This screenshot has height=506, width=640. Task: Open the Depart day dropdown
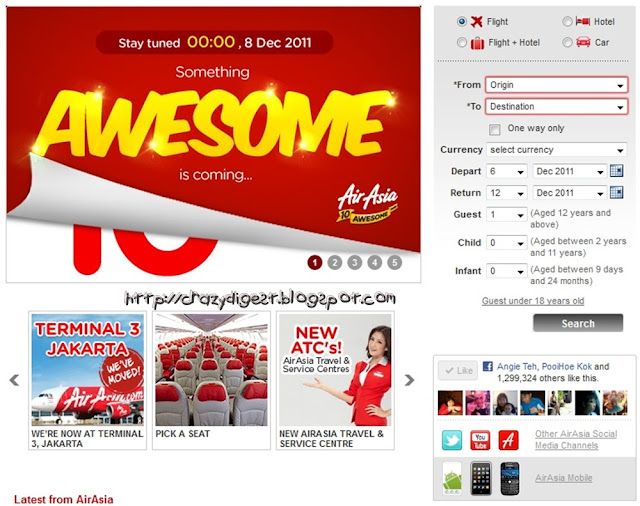507,171
